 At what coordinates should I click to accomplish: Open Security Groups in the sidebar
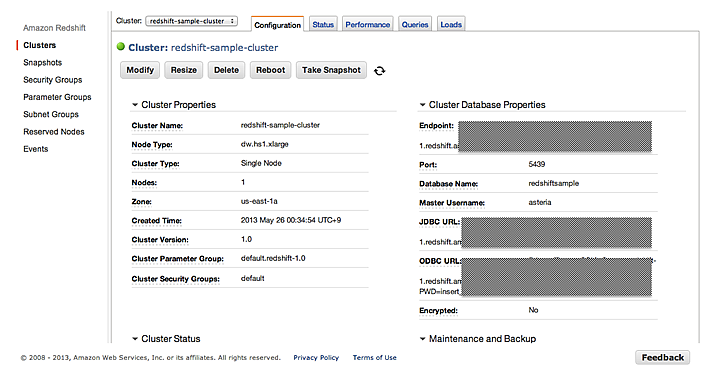point(53,80)
